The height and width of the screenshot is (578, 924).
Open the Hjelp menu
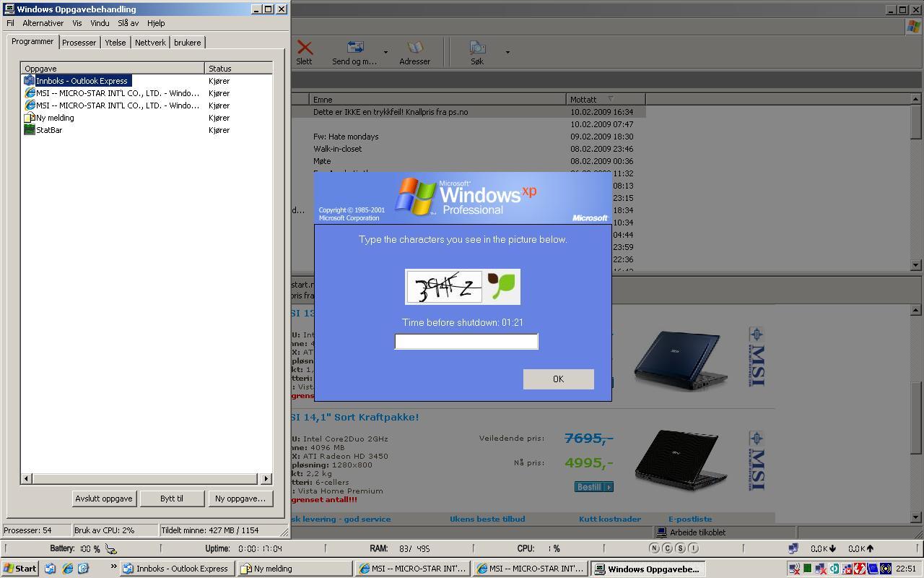coord(156,23)
